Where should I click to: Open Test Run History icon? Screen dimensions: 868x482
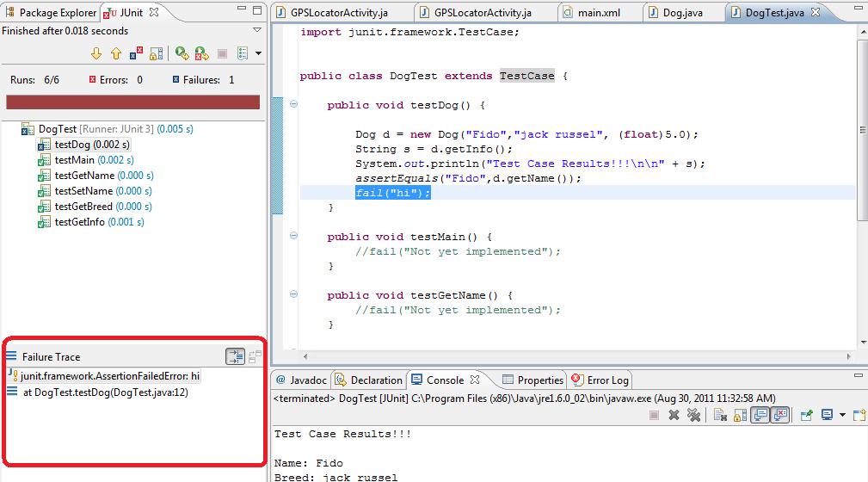point(243,53)
